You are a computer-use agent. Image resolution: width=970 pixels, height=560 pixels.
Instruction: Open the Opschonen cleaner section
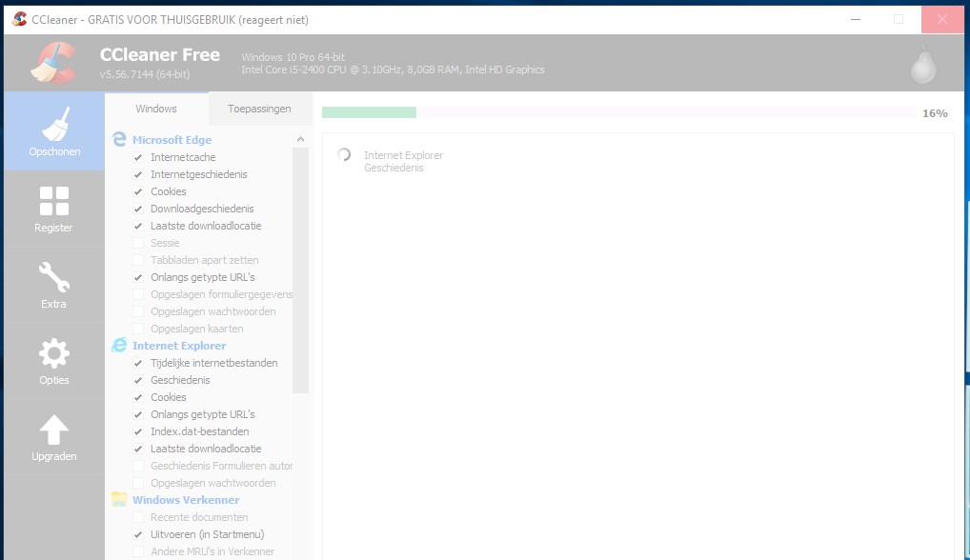tap(54, 131)
